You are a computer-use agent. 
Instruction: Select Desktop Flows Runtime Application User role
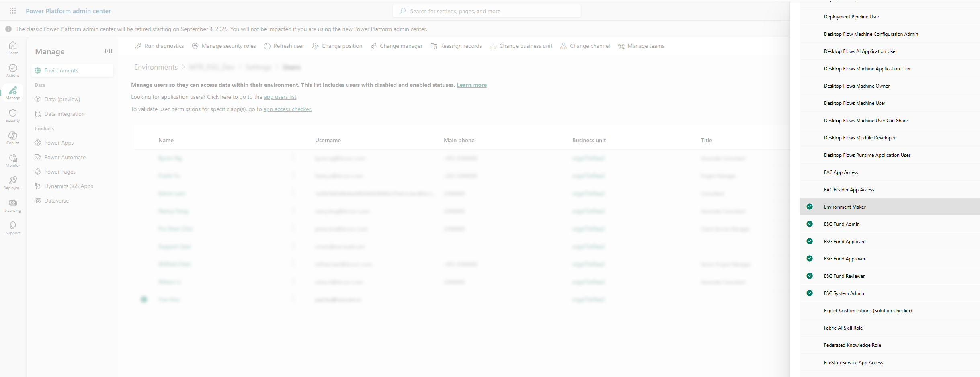click(x=890, y=155)
